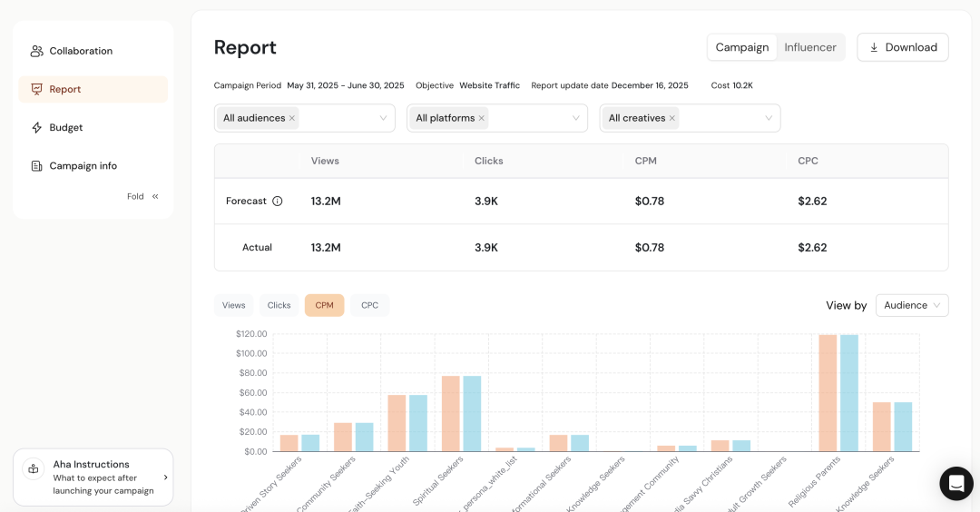Click the orange Religious Parents bar

coord(828,392)
